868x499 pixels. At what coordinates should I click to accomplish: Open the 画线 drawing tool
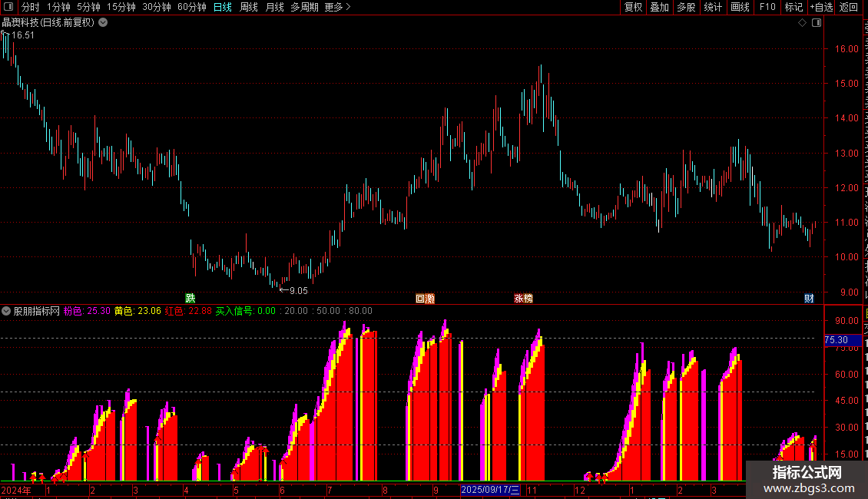click(x=740, y=7)
